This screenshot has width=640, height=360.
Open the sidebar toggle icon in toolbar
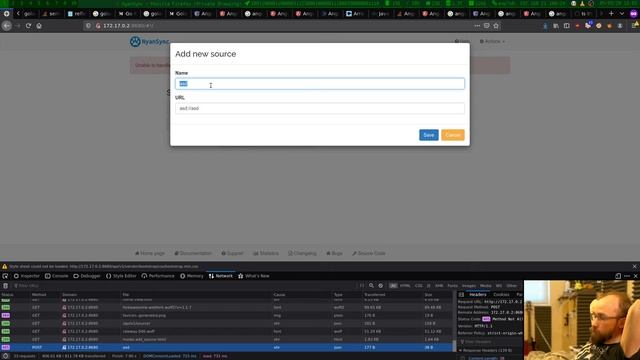[567, 26]
